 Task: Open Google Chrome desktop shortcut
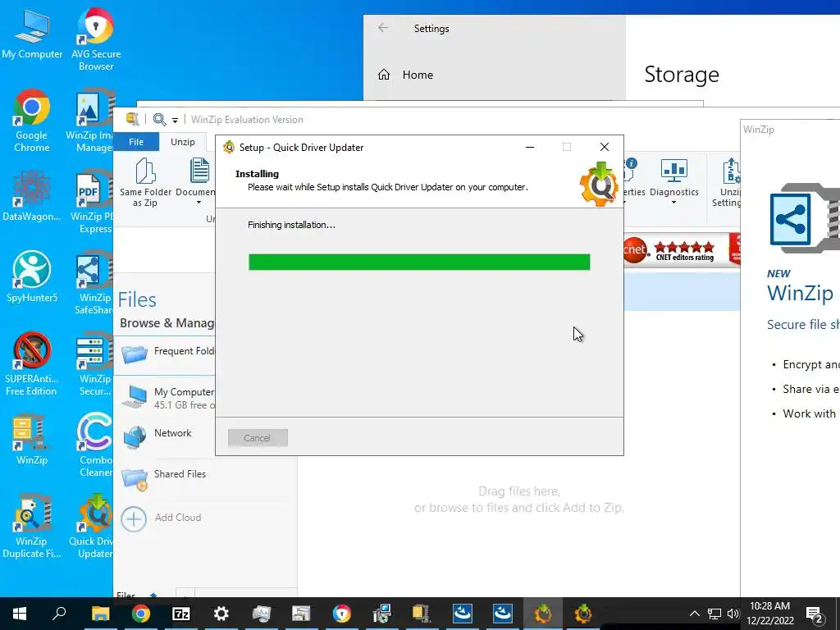tap(32, 120)
